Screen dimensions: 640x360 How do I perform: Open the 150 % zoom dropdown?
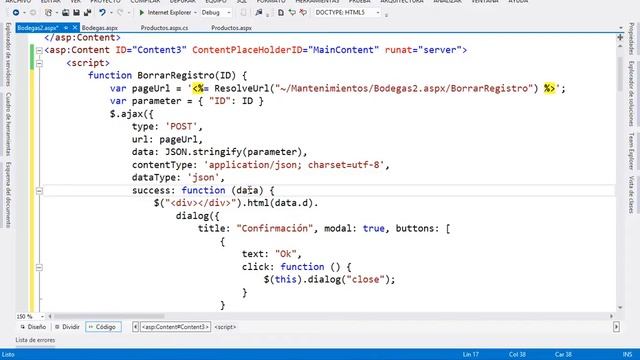coord(42,316)
